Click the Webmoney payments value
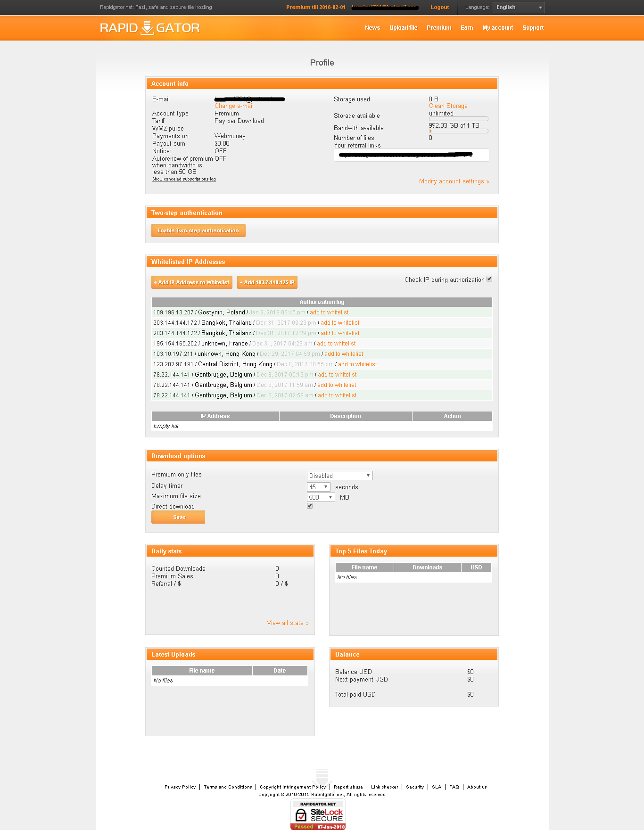 tap(230, 136)
